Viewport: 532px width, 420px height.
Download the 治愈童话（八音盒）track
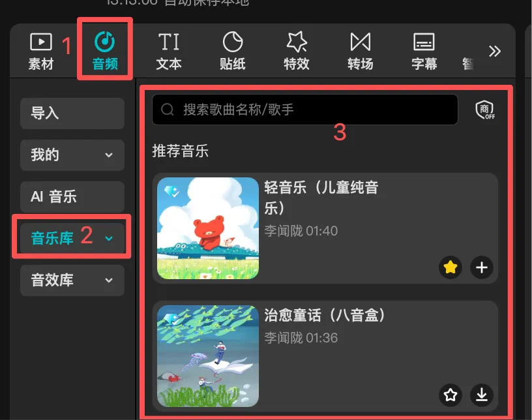(481, 395)
